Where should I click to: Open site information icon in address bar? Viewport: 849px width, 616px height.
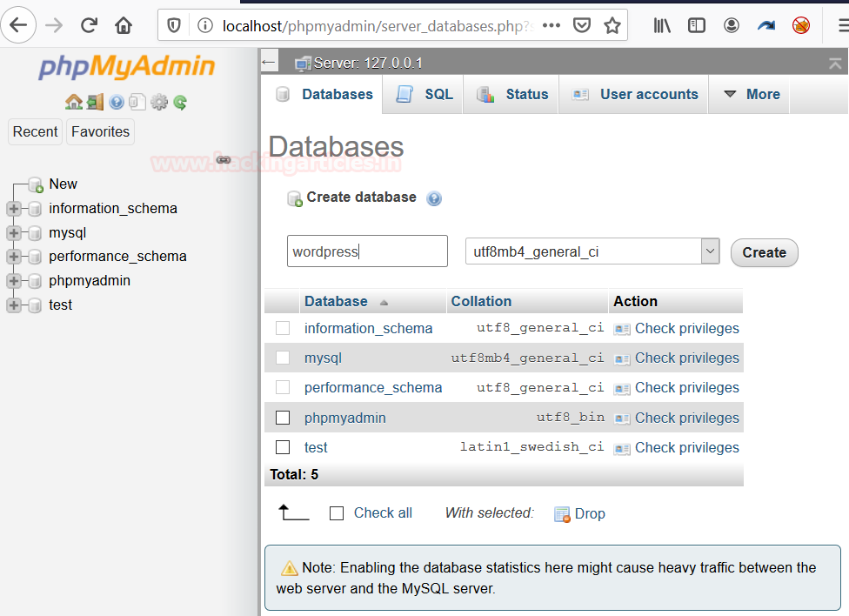(x=205, y=25)
